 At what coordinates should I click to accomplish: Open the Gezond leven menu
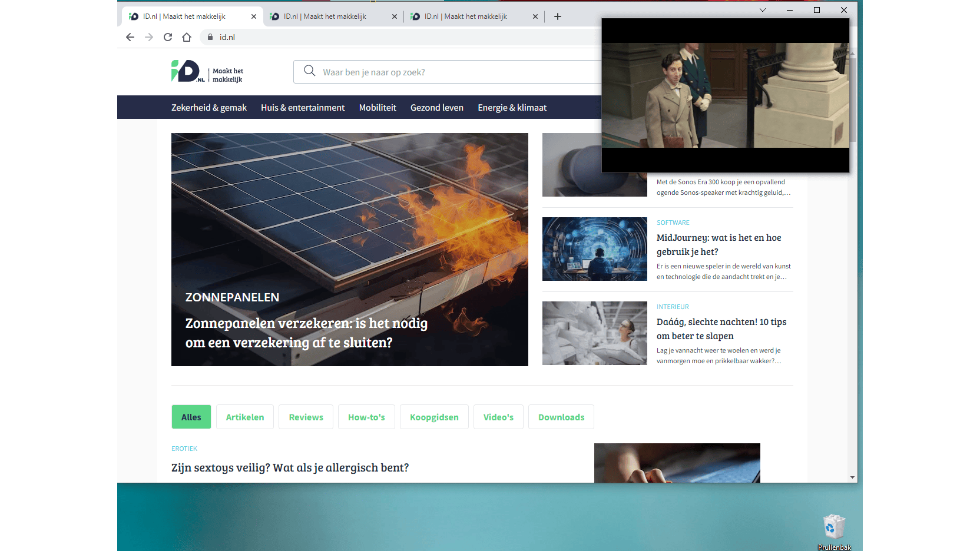pyautogui.click(x=437, y=108)
